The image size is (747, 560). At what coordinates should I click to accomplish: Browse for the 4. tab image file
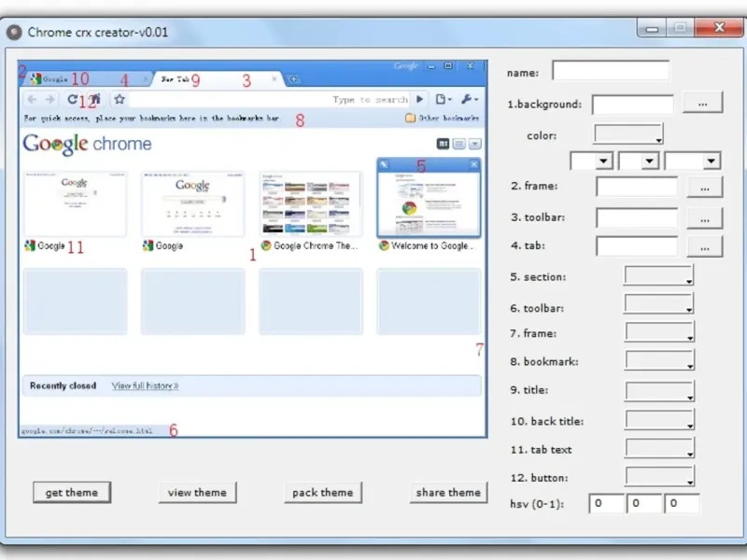[705, 247]
